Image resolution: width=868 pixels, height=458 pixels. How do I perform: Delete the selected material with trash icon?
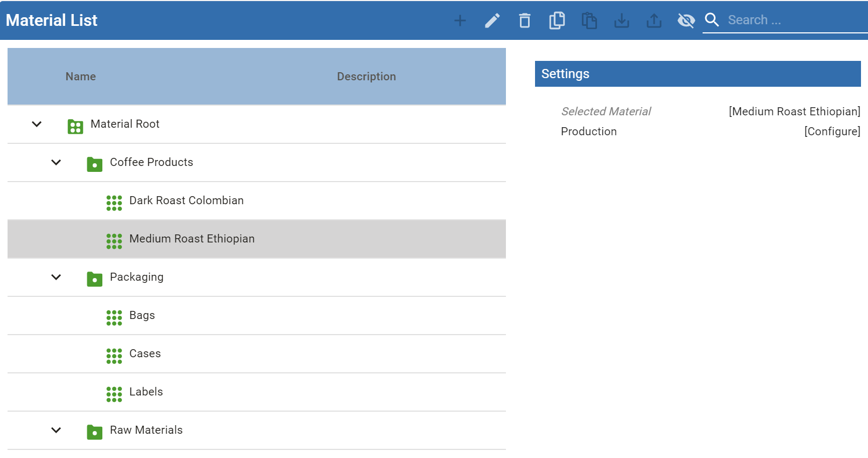[x=524, y=20]
